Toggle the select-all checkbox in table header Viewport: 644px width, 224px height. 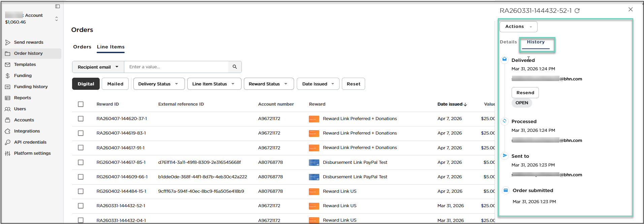[81, 104]
